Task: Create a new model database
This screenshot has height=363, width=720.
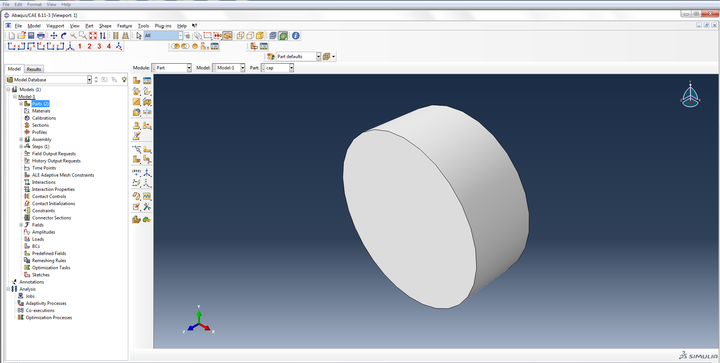Action: pyautogui.click(x=11, y=35)
